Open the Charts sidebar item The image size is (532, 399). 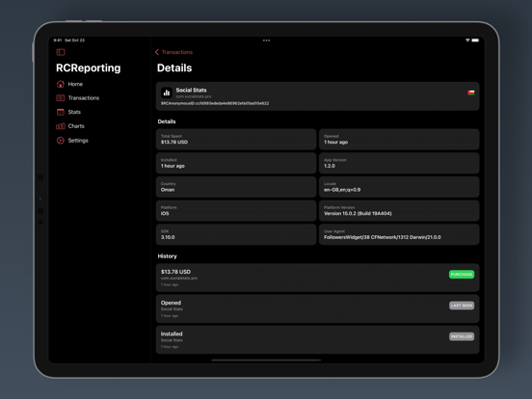(x=76, y=126)
